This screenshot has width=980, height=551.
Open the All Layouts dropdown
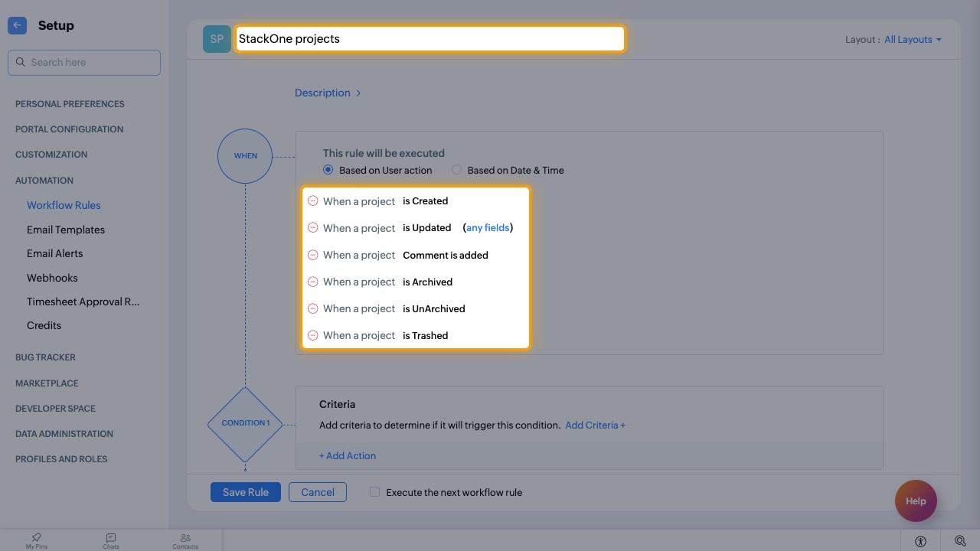(x=913, y=40)
